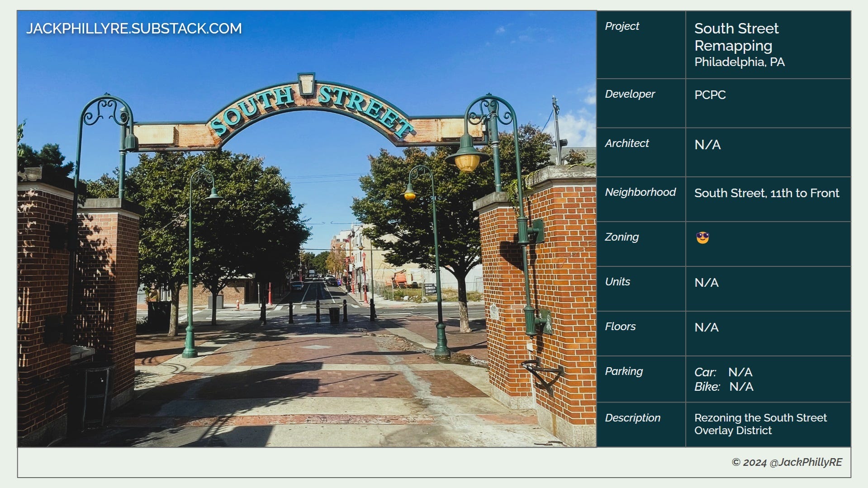Click the 'Units' row label
This screenshot has height=488, width=868.
[x=617, y=282]
